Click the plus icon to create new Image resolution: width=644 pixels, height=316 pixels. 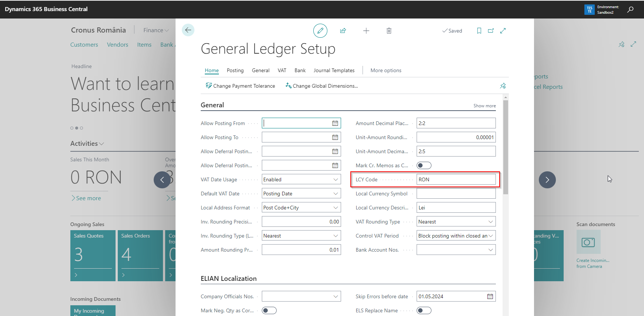tap(366, 31)
